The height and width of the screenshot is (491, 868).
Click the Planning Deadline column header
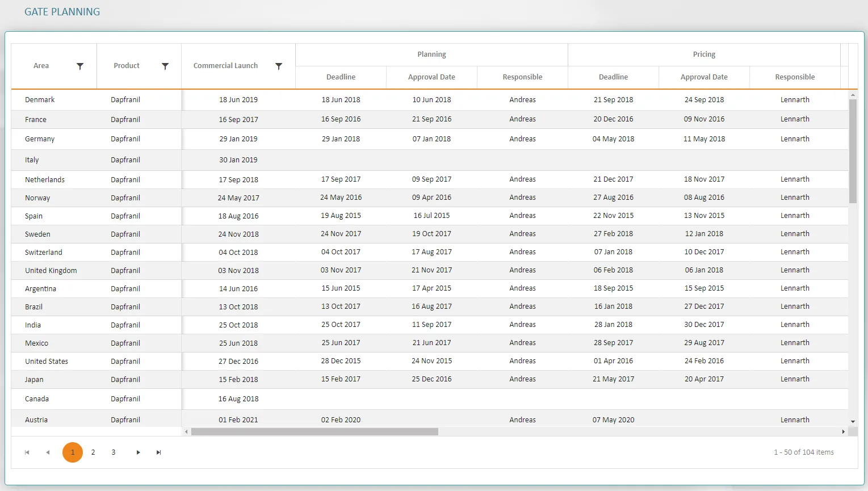(341, 77)
